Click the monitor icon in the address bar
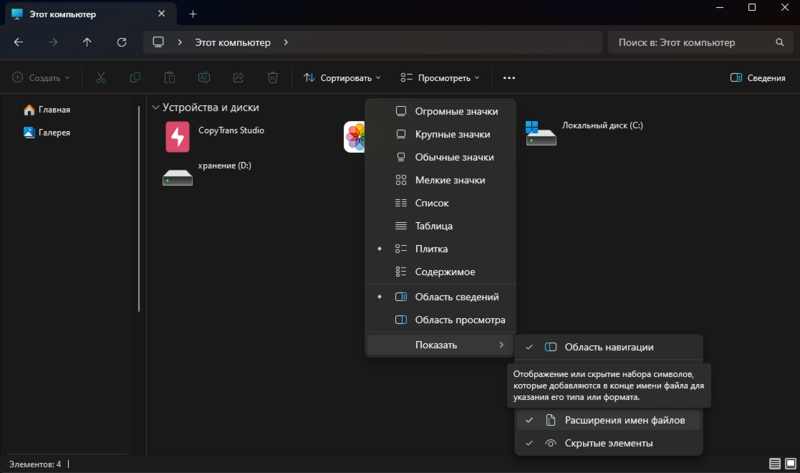800x473 pixels. click(158, 42)
